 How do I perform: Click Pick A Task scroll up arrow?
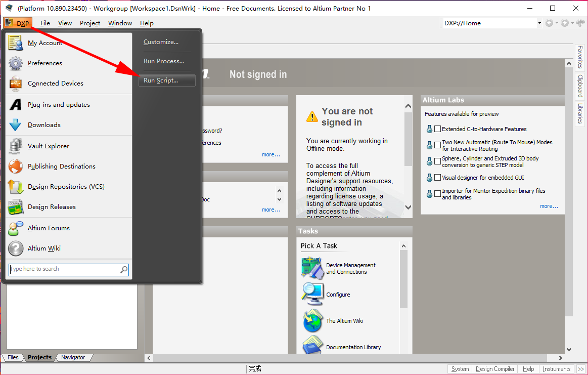[x=403, y=246]
